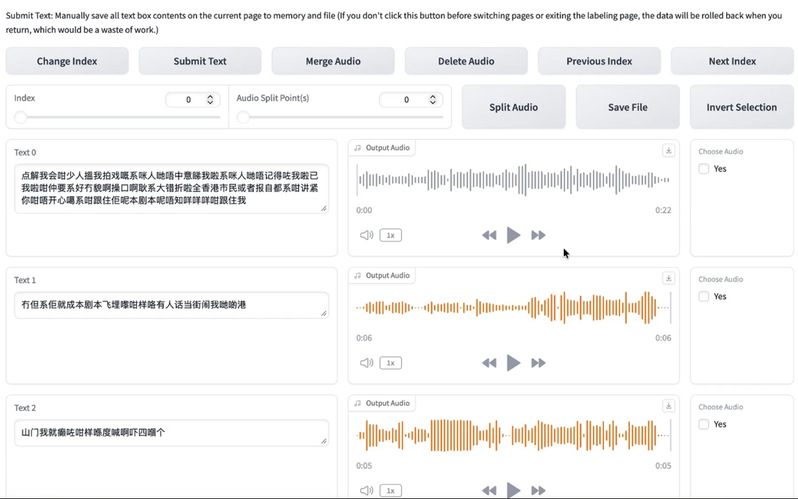
Task: Change the 1x playback speed of Text 0
Action: coord(390,235)
